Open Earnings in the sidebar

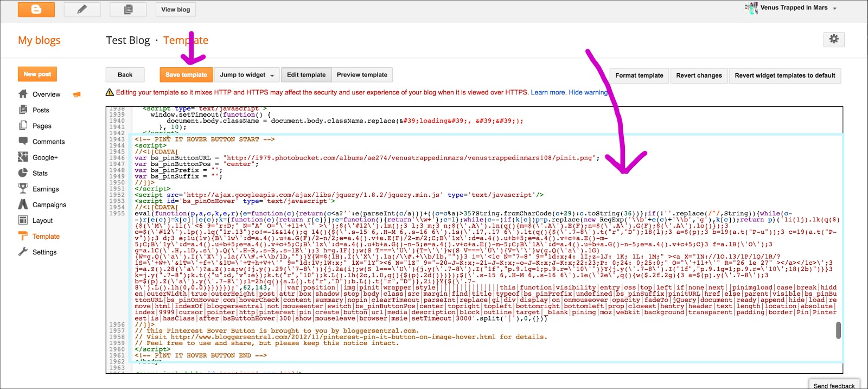click(46, 189)
